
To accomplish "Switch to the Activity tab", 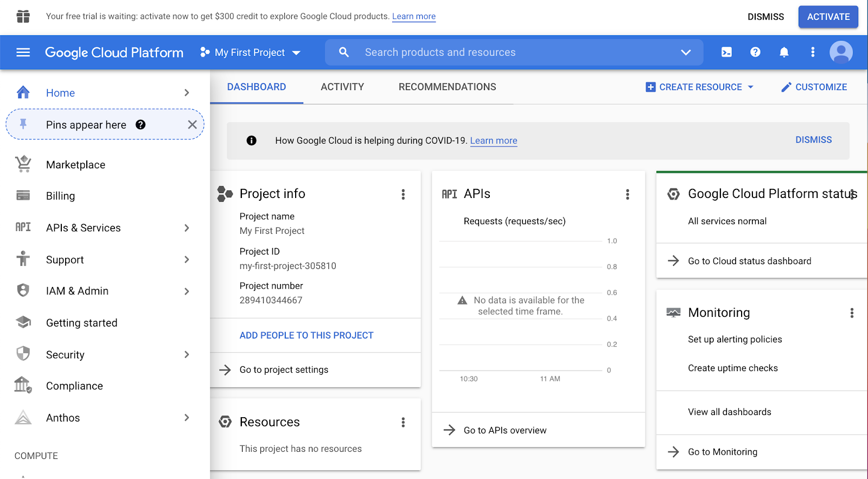I will pyautogui.click(x=342, y=87).
